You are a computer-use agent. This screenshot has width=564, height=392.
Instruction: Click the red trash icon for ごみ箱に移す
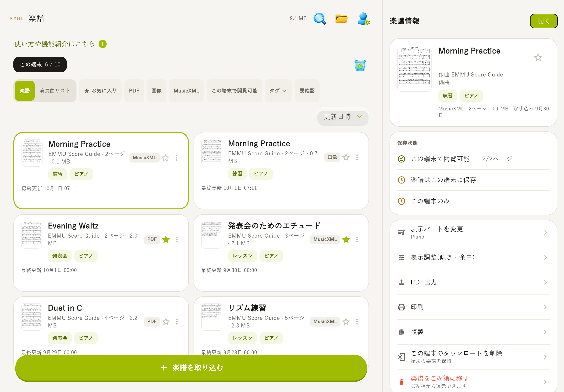click(401, 382)
